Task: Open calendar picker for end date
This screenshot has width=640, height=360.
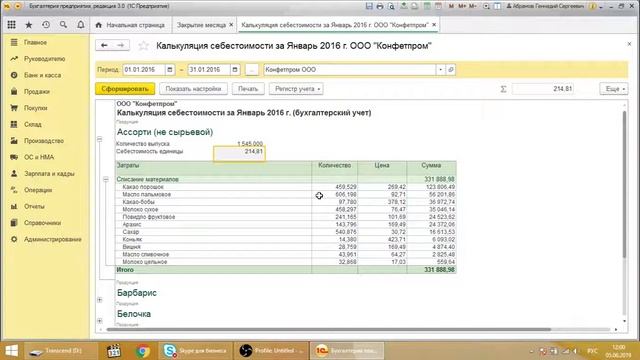Action: (x=235, y=70)
